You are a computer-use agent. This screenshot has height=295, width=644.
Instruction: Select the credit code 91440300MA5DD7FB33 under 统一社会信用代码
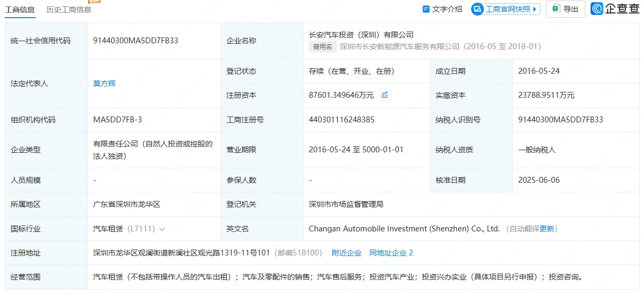click(136, 40)
